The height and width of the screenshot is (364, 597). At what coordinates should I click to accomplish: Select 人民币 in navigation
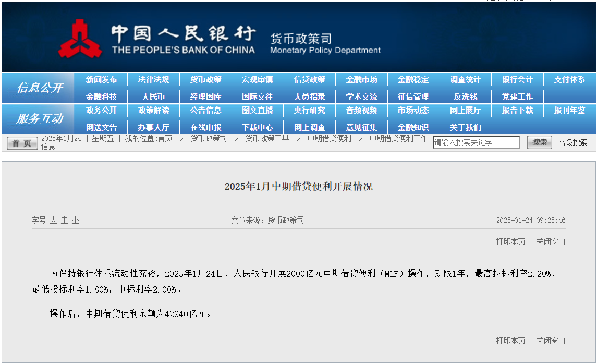coord(153,96)
